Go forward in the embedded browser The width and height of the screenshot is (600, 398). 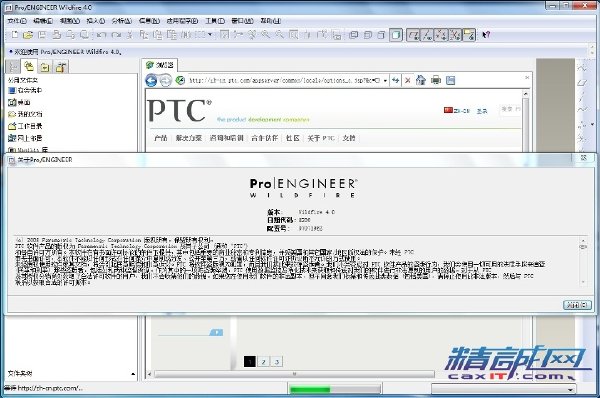[x=165, y=80]
